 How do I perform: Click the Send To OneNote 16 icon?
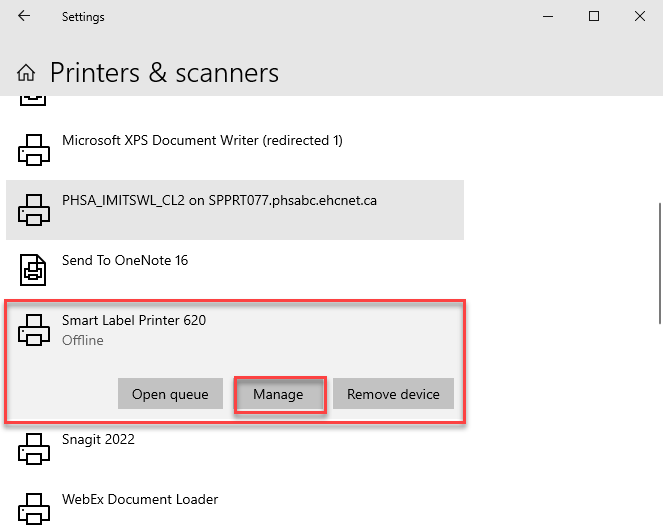(x=33, y=270)
